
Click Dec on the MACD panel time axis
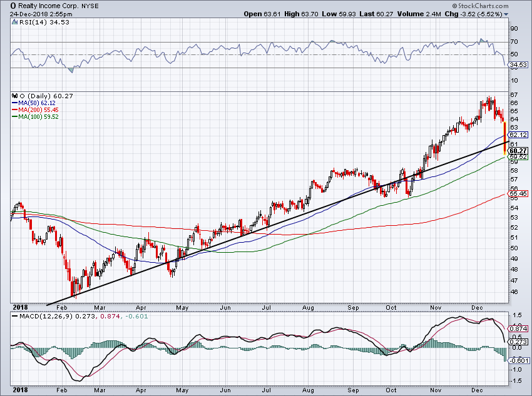[x=477, y=390]
